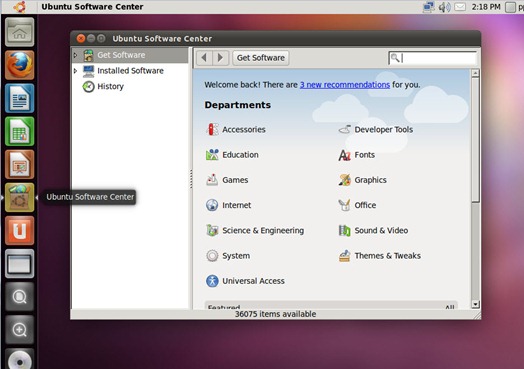
Task: Click the volume icon in top panel
Action: (444, 7)
